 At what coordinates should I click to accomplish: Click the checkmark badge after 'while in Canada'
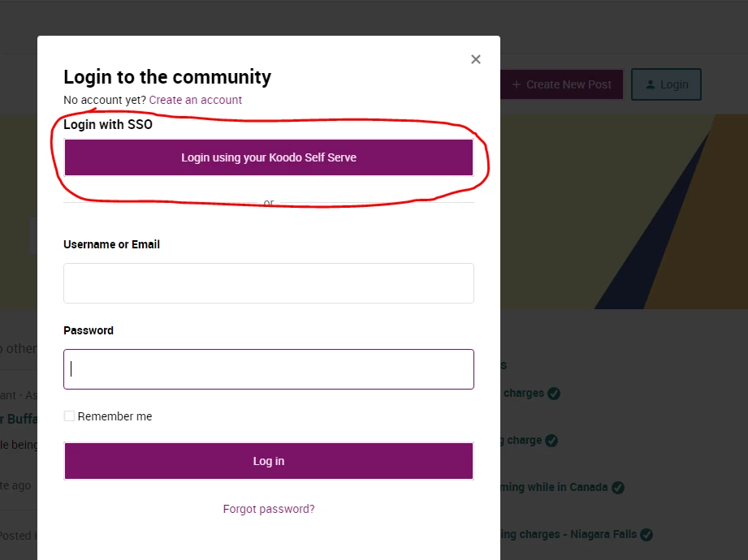click(x=618, y=488)
